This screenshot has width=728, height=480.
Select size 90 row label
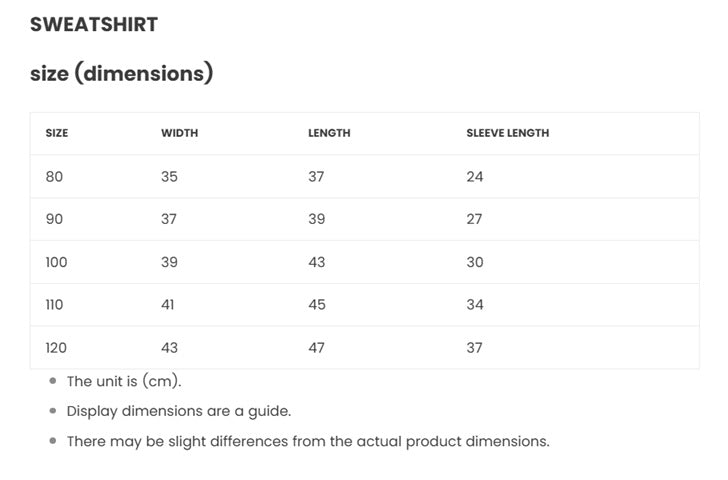pyautogui.click(x=54, y=219)
